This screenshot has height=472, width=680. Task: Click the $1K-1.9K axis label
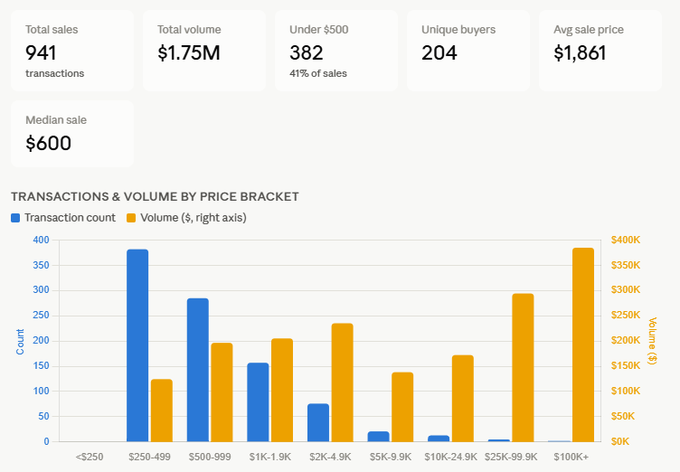pyautogui.click(x=270, y=457)
